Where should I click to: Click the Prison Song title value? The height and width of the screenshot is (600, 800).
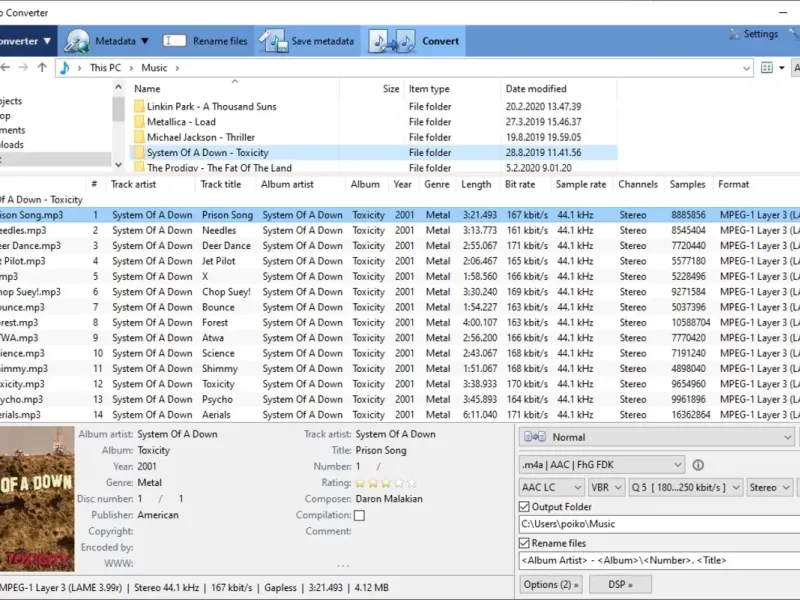point(381,450)
